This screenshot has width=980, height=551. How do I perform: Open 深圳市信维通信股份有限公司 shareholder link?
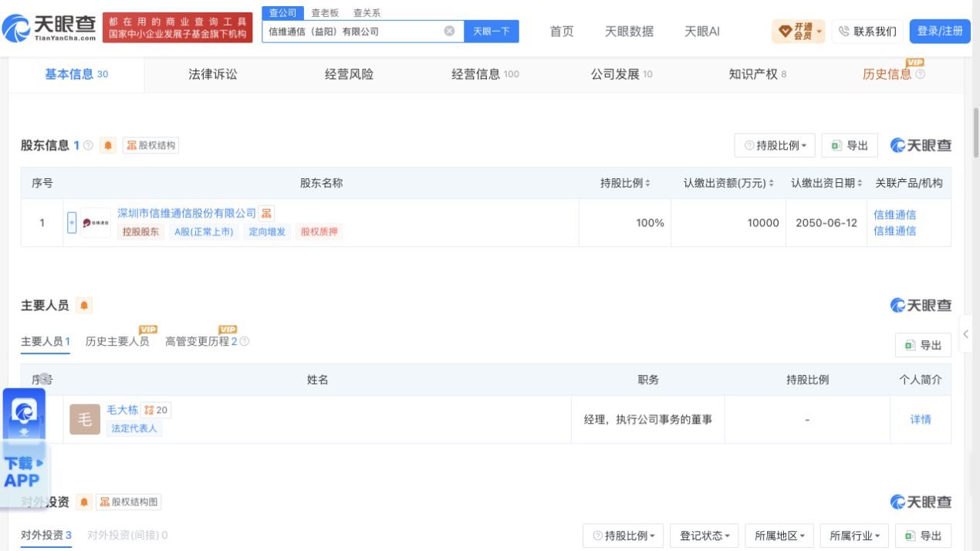tap(187, 213)
